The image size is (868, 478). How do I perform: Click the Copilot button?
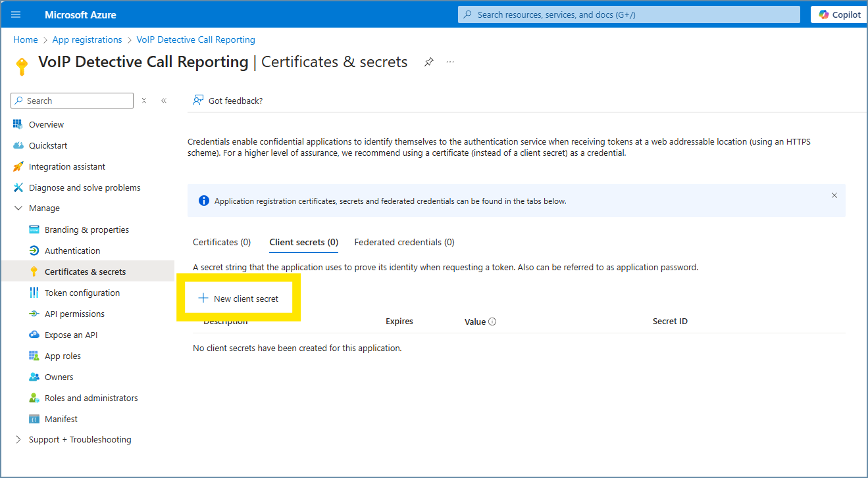click(839, 14)
